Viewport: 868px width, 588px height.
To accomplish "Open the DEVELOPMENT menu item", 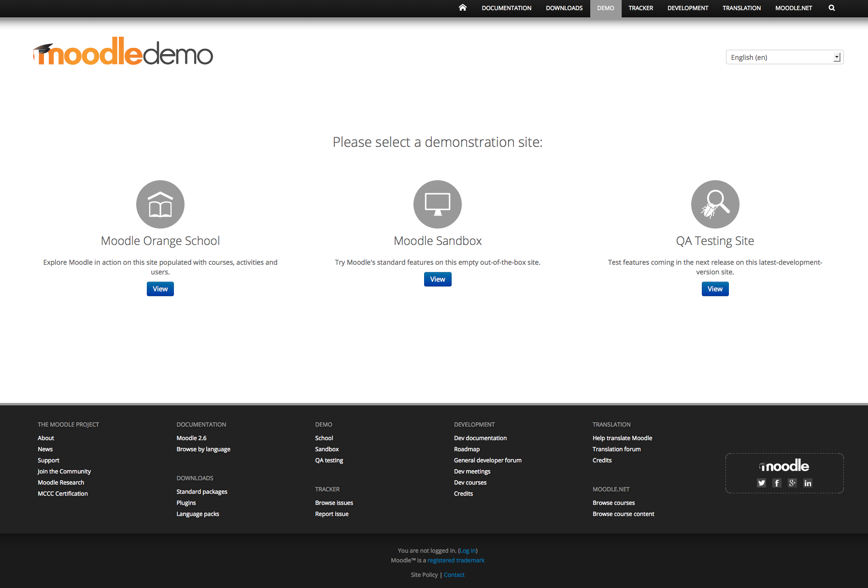I will click(688, 8).
